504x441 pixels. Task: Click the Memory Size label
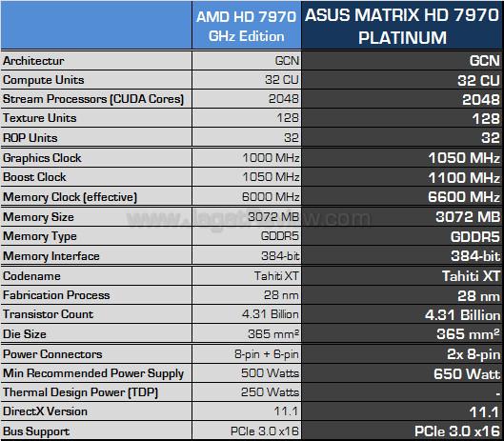coord(38,217)
